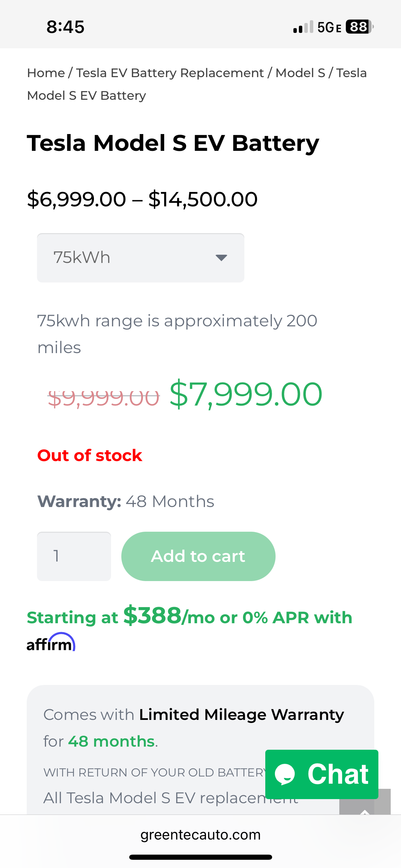
Task: Go to the Home breadcrumb link
Action: point(46,73)
